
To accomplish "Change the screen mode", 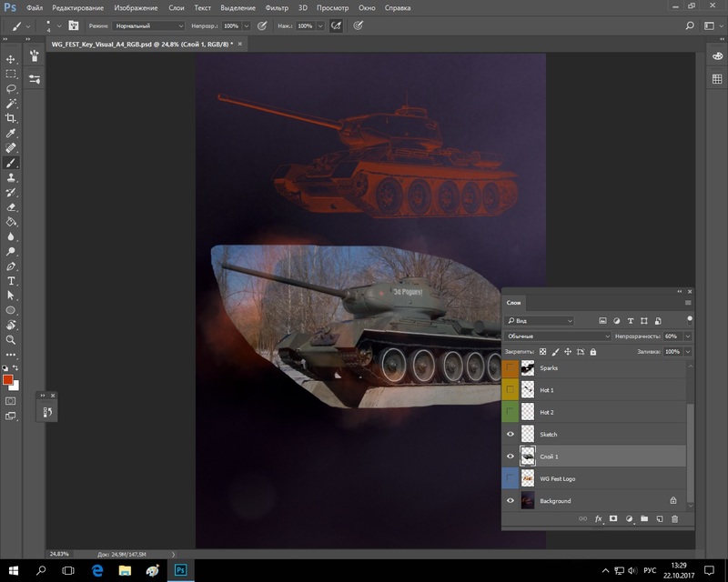I will click(x=11, y=416).
